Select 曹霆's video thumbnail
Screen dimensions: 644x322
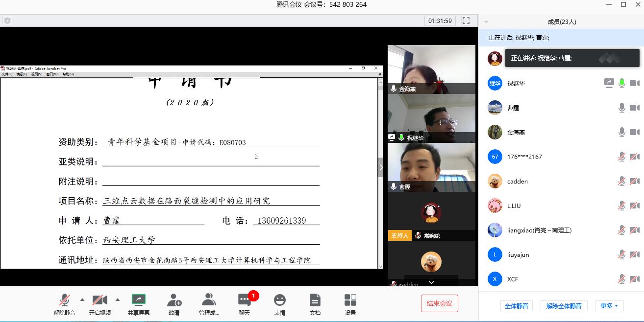click(x=431, y=166)
